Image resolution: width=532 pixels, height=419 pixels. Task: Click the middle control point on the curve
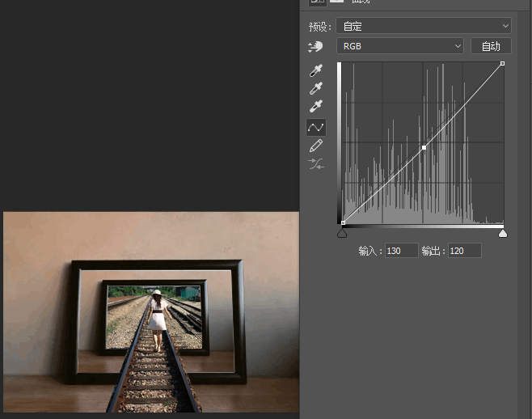pyautogui.click(x=424, y=148)
